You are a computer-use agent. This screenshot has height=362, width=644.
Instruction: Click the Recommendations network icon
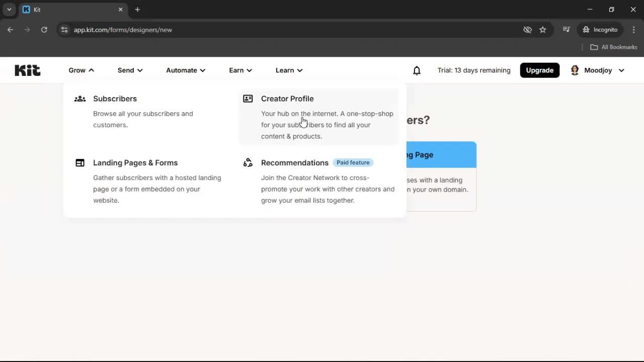(x=248, y=162)
